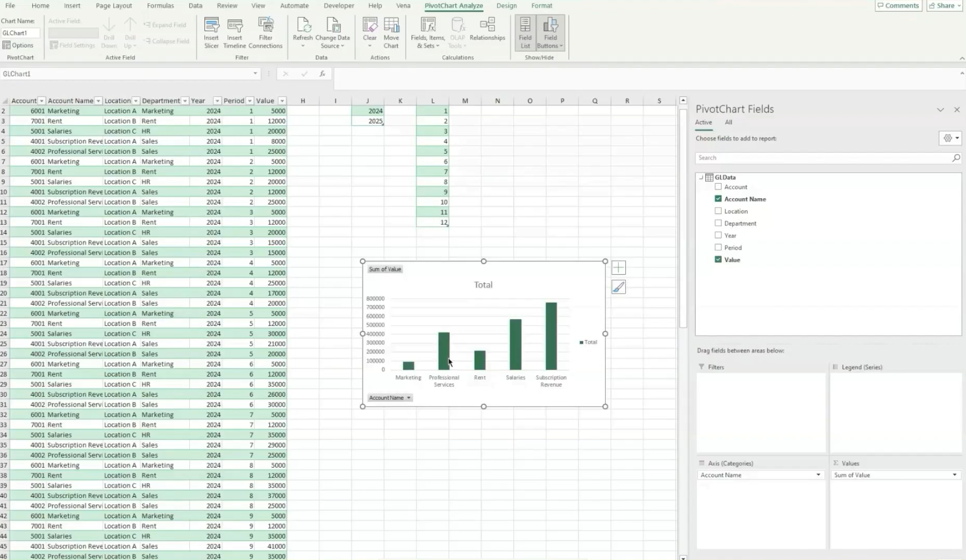
Task: Open Filter Connections
Action: pyautogui.click(x=265, y=33)
